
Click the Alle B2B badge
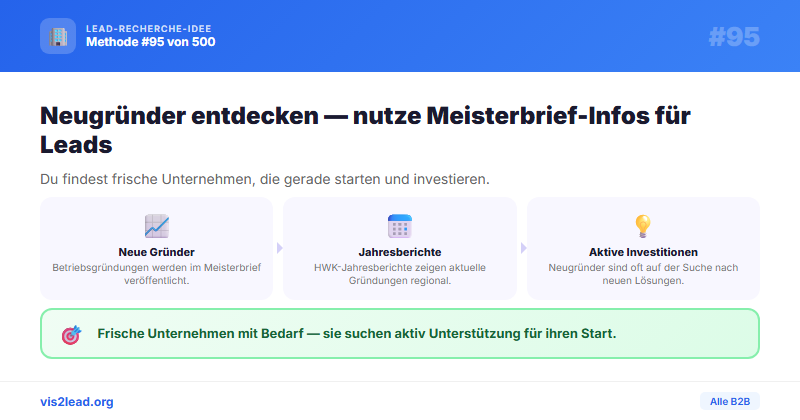click(730, 402)
